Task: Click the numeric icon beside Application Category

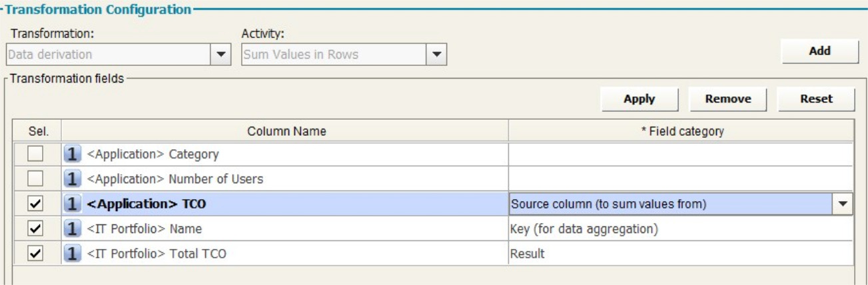Action: [x=73, y=154]
